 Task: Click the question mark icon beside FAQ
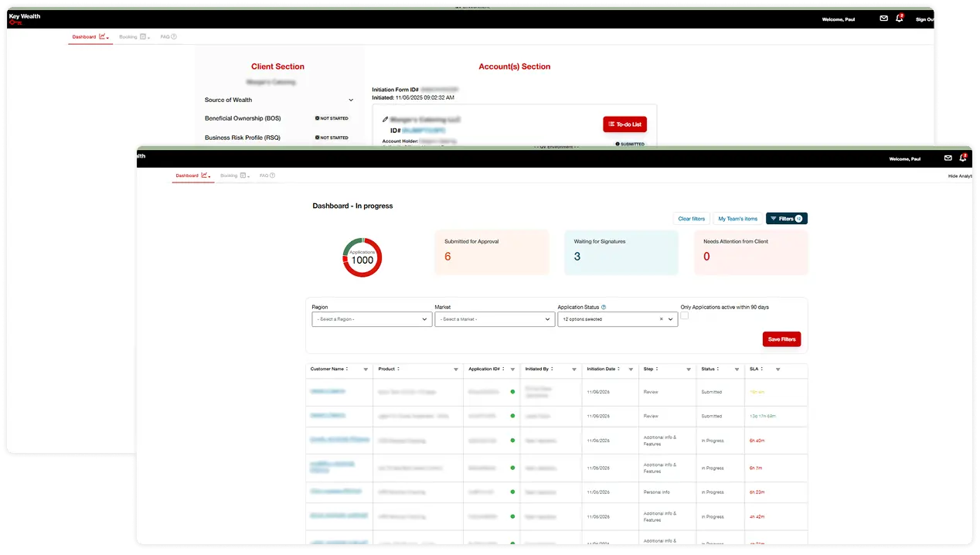point(272,175)
